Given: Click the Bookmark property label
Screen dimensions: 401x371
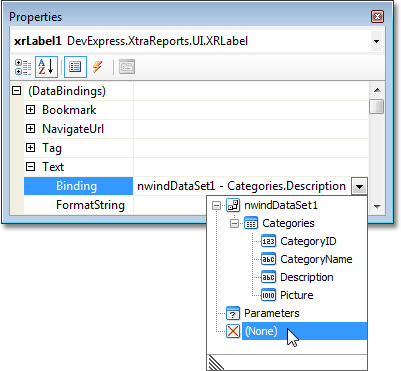Looking at the screenshot, I should point(69,110).
